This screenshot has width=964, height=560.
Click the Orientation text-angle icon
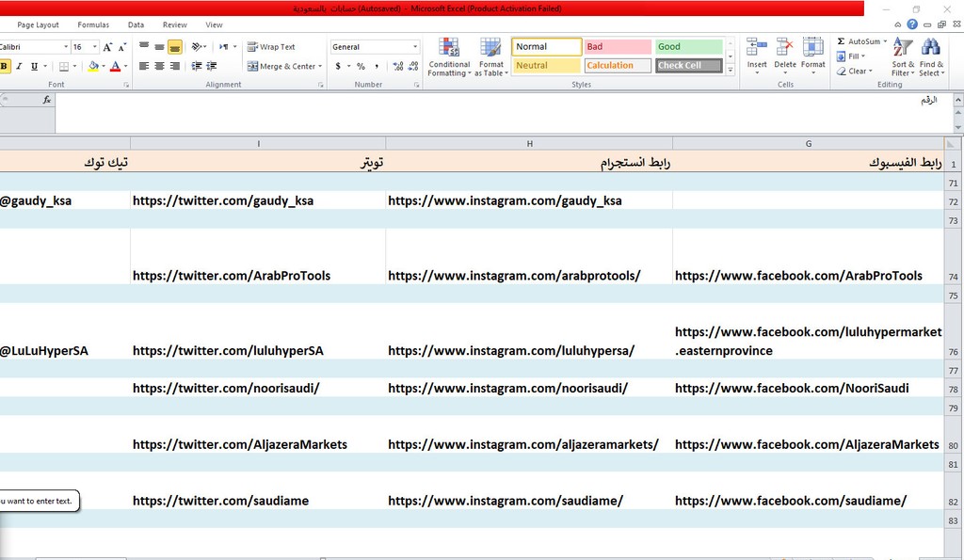[x=197, y=47]
